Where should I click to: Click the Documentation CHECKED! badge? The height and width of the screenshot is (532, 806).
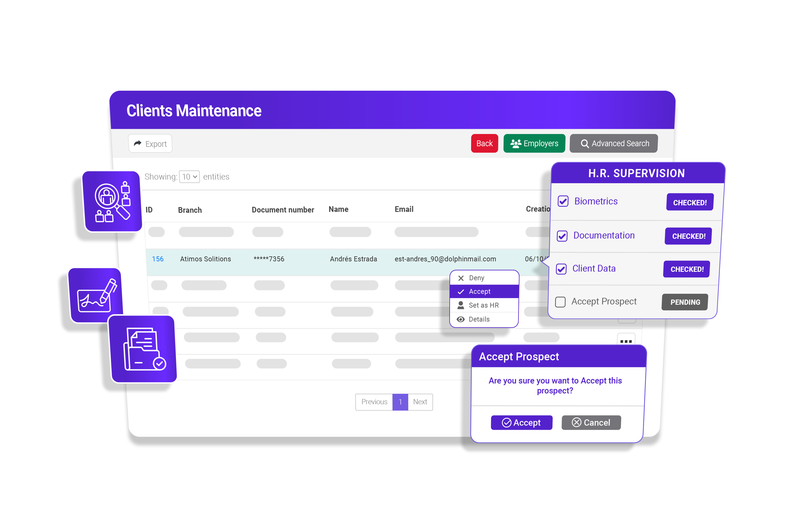coord(688,236)
